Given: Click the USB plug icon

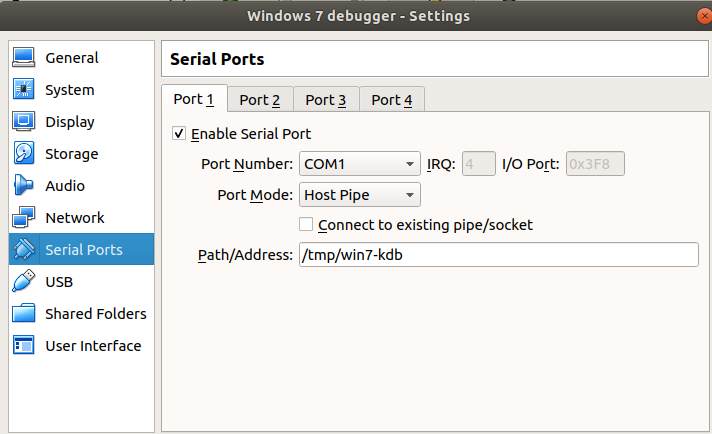Looking at the screenshot, I should click(24, 281).
